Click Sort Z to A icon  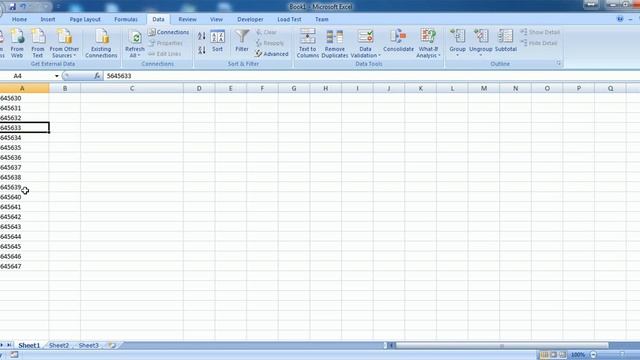pyautogui.click(x=202, y=50)
